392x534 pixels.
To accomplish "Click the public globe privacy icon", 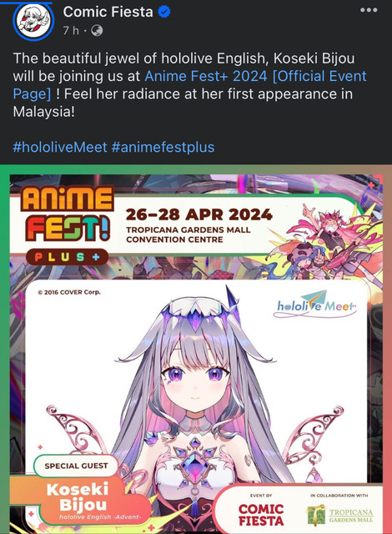I will pyautogui.click(x=97, y=31).
